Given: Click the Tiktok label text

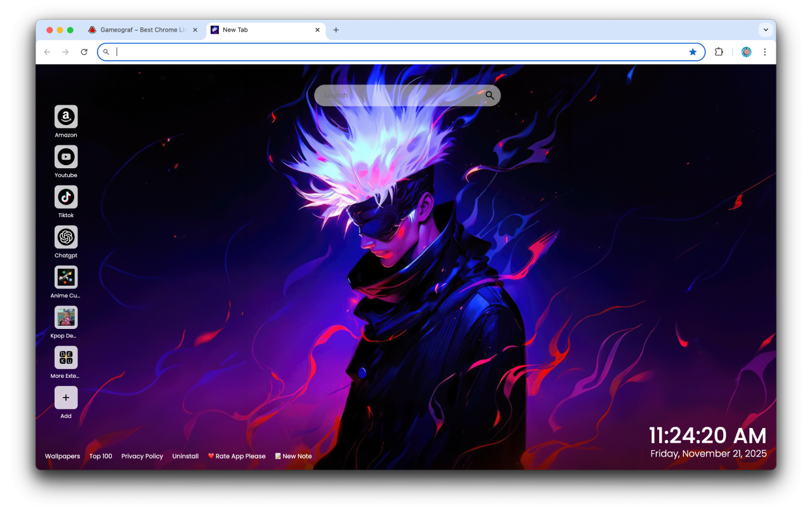Looking at the screenshot, I should click(66, 215).
